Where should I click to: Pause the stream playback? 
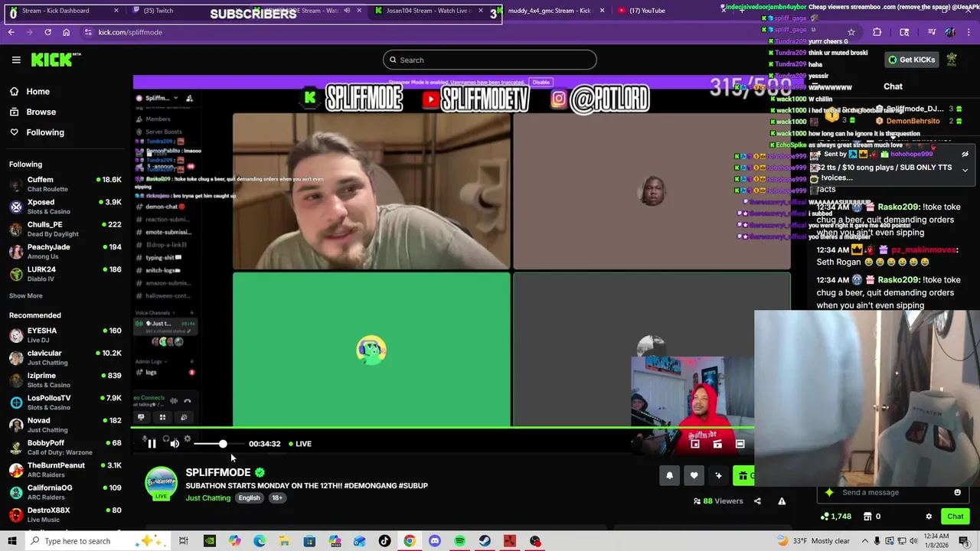152,444
